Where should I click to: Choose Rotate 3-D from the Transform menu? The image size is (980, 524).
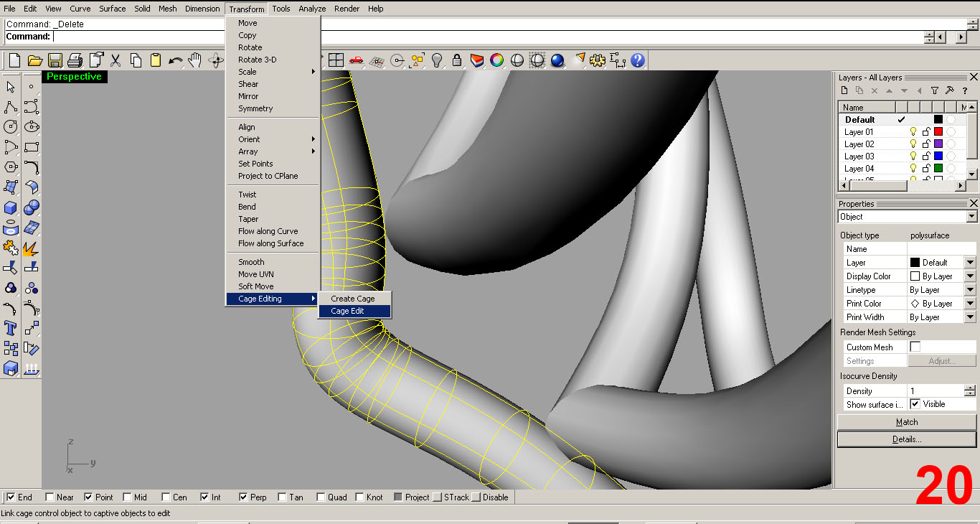273,60
